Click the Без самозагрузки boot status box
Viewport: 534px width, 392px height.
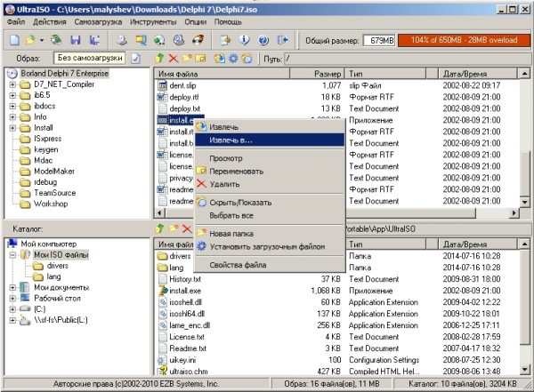[x=89, y=58]
